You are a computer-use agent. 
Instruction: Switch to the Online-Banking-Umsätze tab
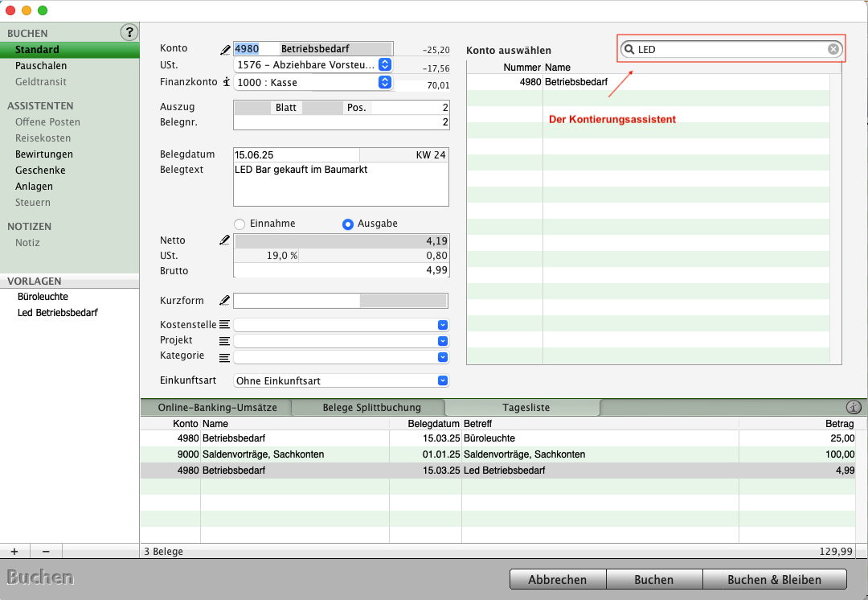217,408
